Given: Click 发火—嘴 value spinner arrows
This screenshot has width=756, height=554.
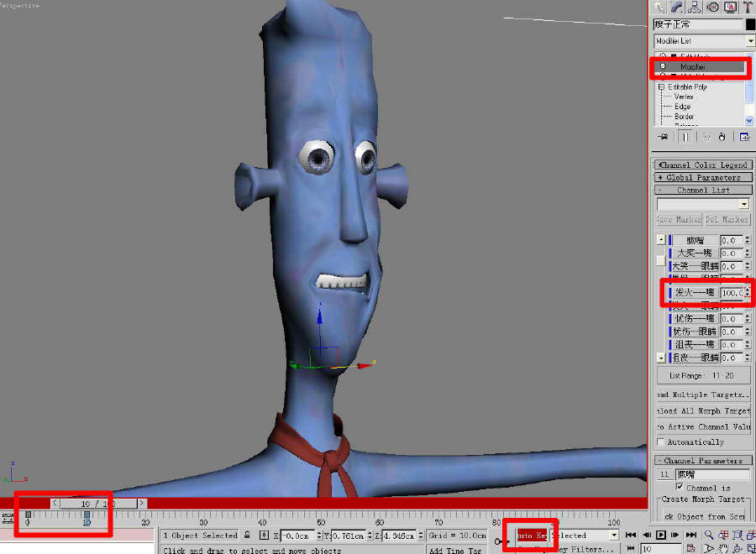Looking at the screenshot, I should [748, 292].
